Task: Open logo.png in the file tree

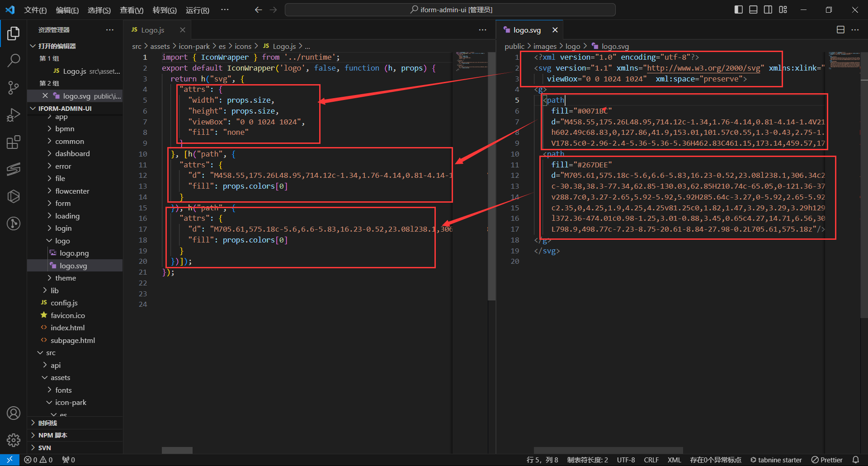Action: coord(74,253)
